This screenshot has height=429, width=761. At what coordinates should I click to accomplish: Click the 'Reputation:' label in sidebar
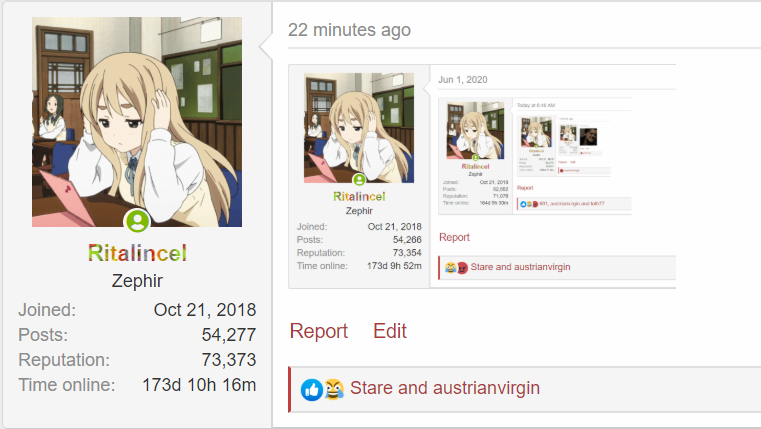tap(64, 360)
